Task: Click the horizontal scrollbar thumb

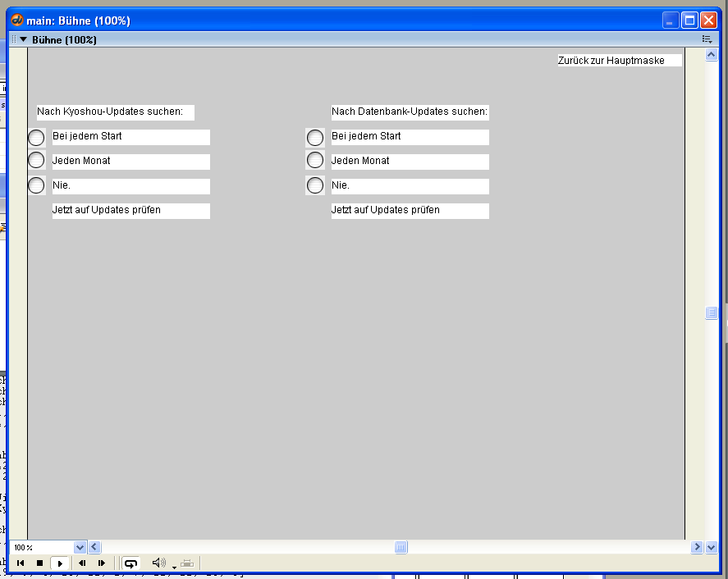Action: pyautogui.click(x=401, y=547)
